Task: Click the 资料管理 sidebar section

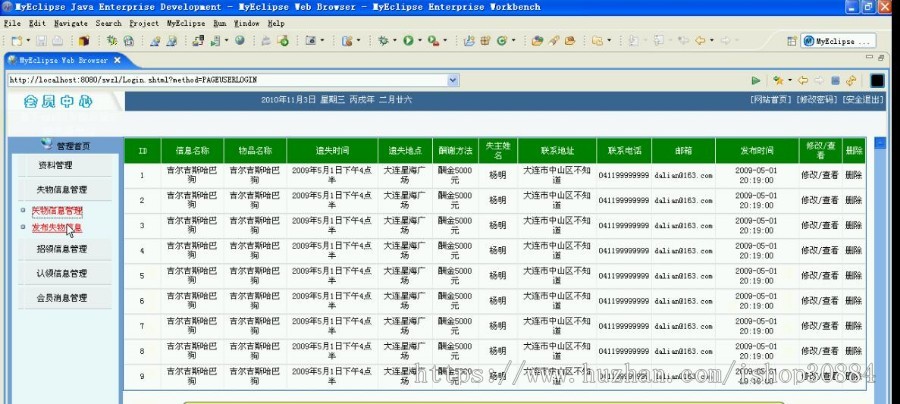Action: click(x=55, y=165)
